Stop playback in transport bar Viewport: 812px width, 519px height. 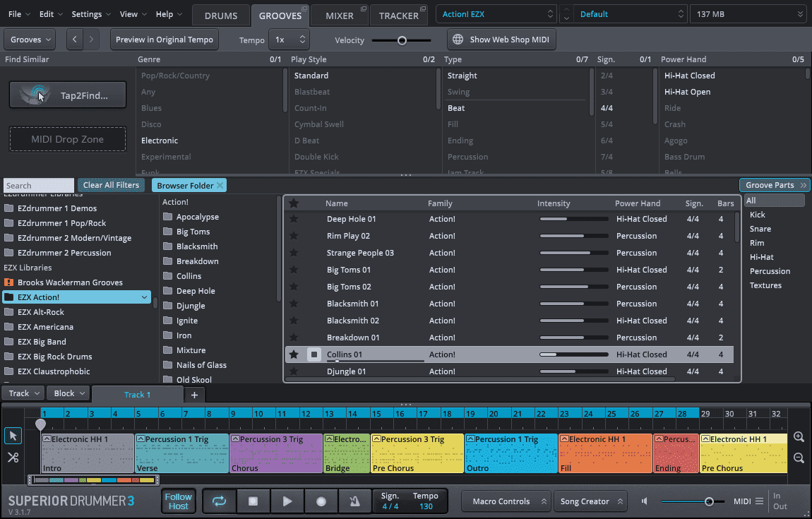click(253, 501)
